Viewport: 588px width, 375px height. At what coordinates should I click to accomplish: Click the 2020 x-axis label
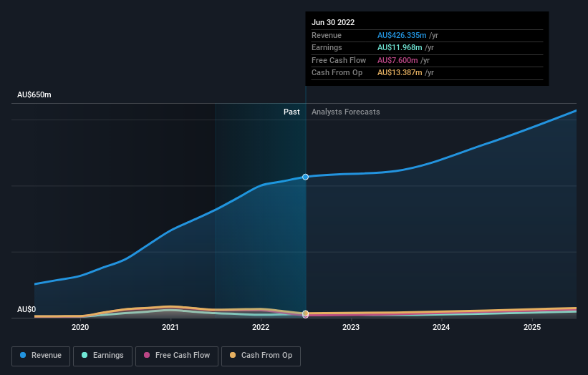pyautogui.click(x=80, y=327)
